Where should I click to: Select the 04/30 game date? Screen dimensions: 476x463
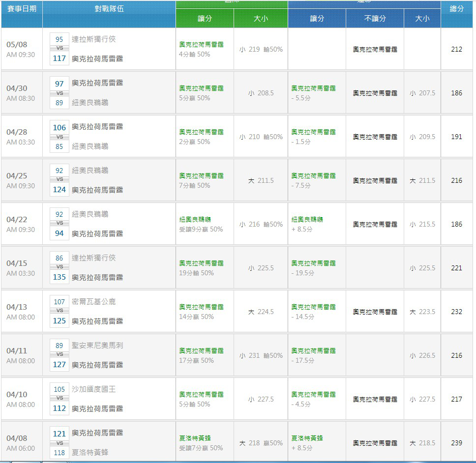pos(17,88)
